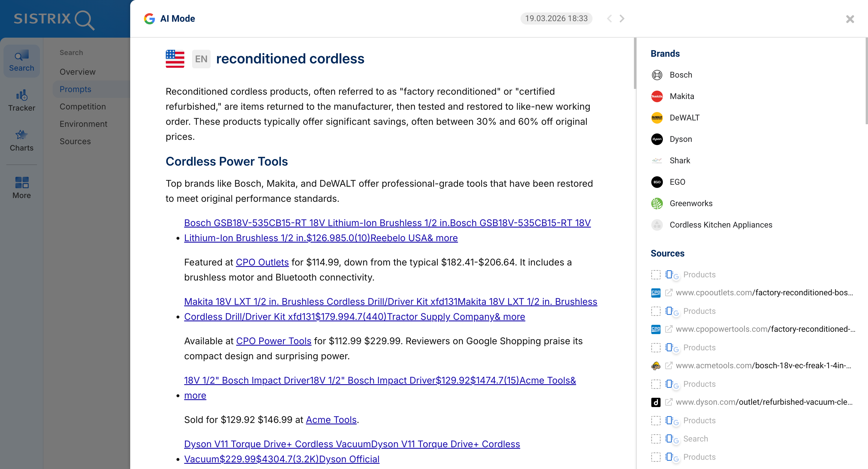Select the Bosch brand icon
Image resolution: width=868 pixels, height=469 pixels.
click(x=657, y=75)
